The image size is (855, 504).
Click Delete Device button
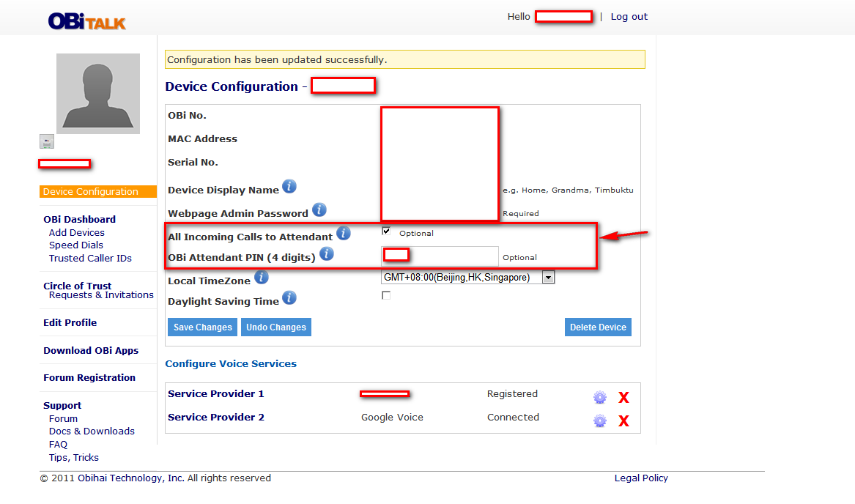pos(598,327)
